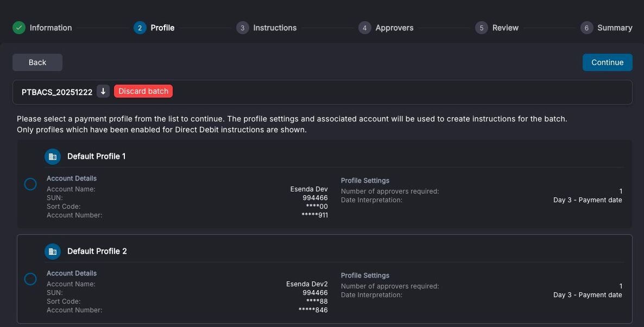The image size is (644, 327).
Task: Click Day 3 - Payment date in Profile 1
Action: (588, 200)
